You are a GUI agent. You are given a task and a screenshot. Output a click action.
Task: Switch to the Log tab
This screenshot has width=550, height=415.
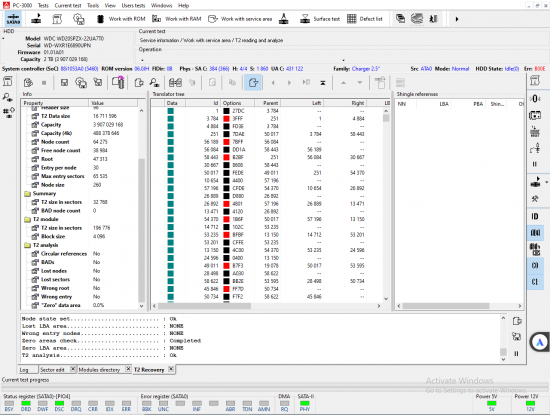coord(24,370)
